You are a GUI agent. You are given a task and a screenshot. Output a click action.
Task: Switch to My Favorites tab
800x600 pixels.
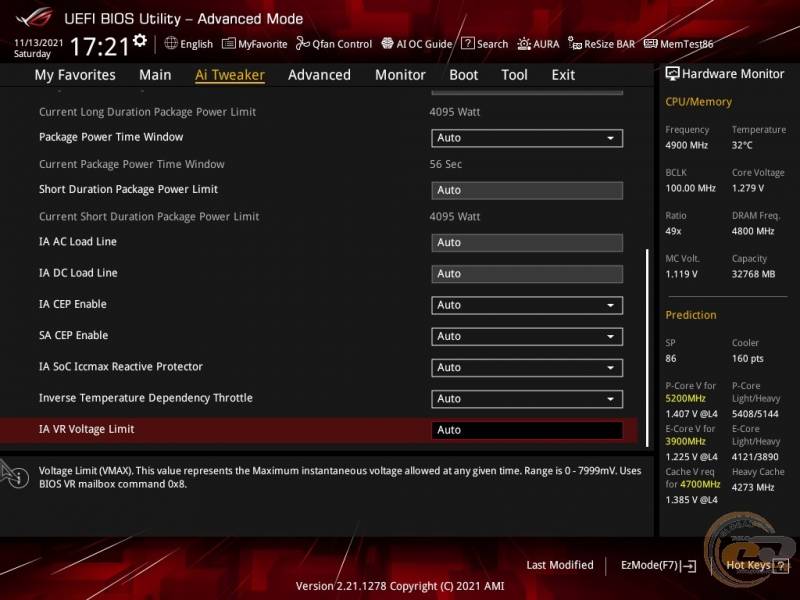75,75
